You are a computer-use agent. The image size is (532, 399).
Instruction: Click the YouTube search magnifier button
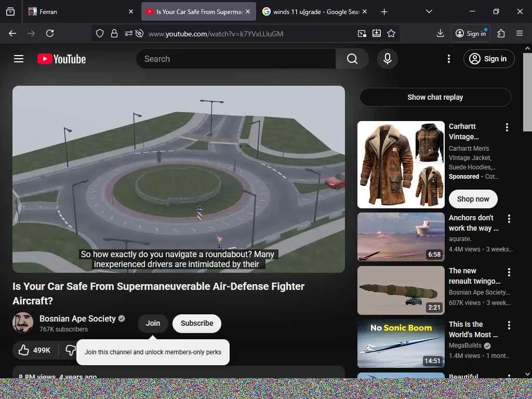tap(352, 59)
